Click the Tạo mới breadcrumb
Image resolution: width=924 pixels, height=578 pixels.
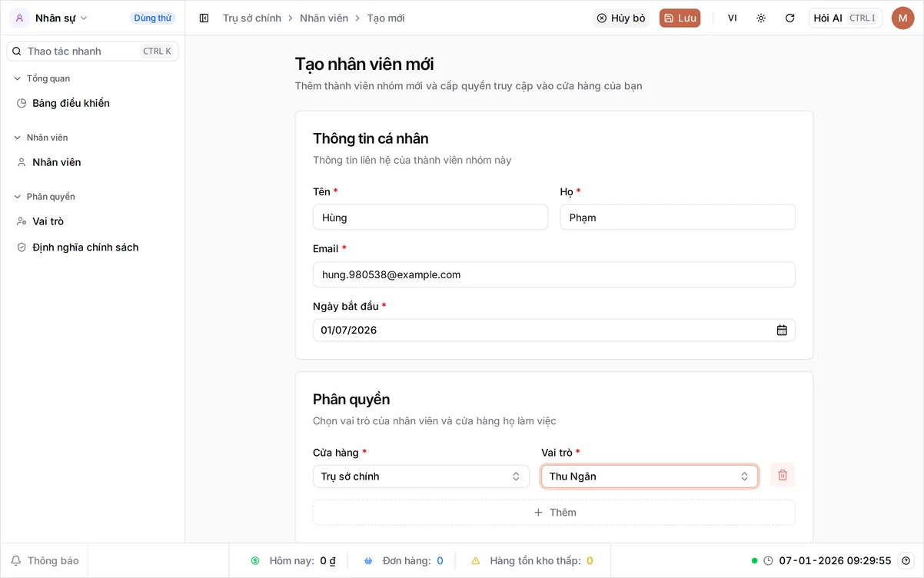point(386,18)
